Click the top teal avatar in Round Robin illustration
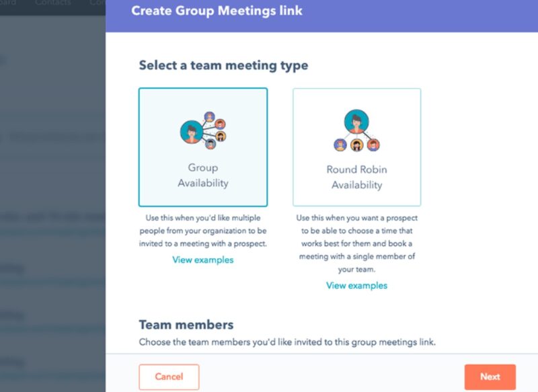Screen dimensions: 538x392 click(356, 122)
